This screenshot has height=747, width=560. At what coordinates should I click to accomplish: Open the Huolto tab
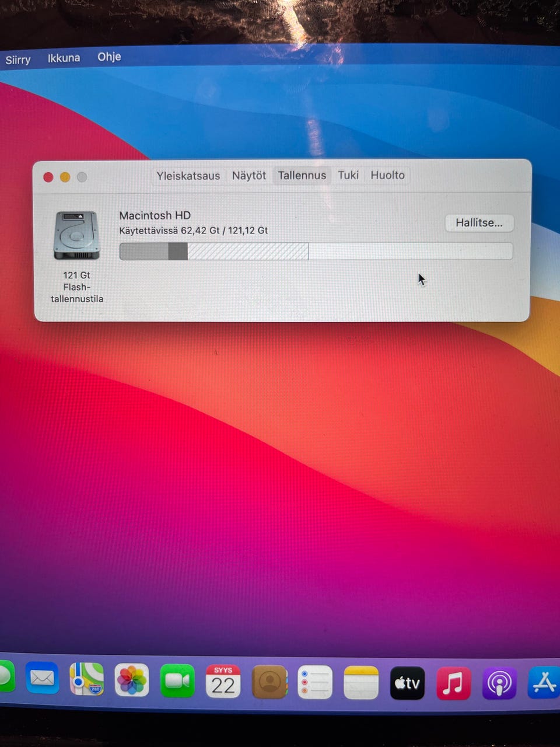coord(387,175)
